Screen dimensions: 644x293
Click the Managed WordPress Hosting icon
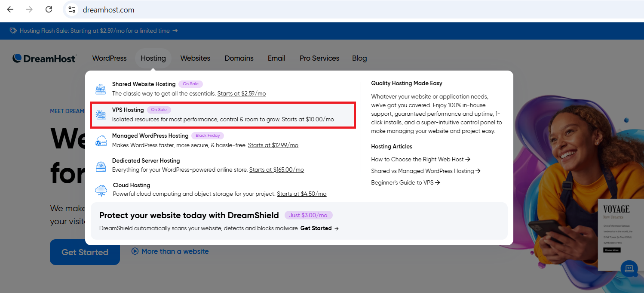(101, 141)
